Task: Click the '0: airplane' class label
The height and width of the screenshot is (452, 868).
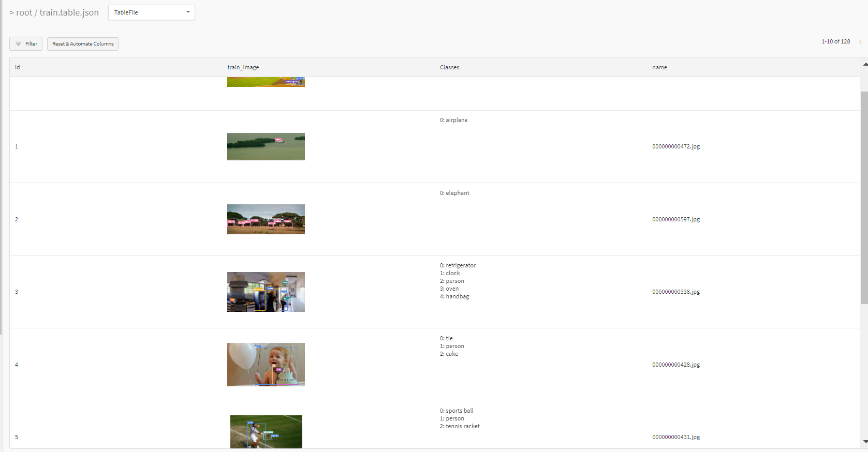Action: (x=453, y=120)
